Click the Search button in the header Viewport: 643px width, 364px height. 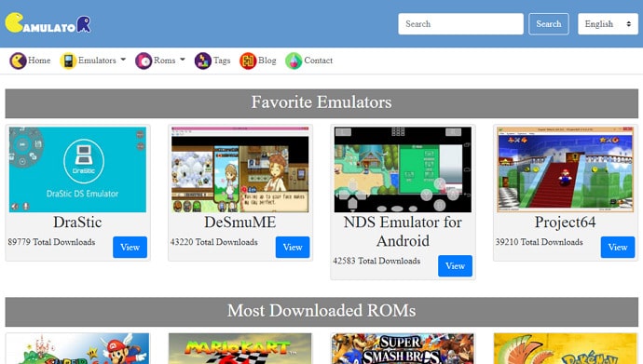click(548, 24)
